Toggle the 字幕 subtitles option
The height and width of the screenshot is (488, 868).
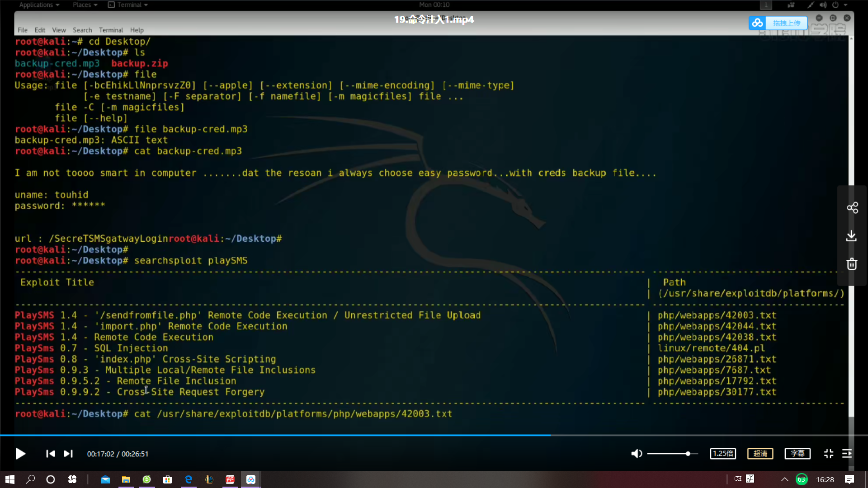(x=797, y=454)
